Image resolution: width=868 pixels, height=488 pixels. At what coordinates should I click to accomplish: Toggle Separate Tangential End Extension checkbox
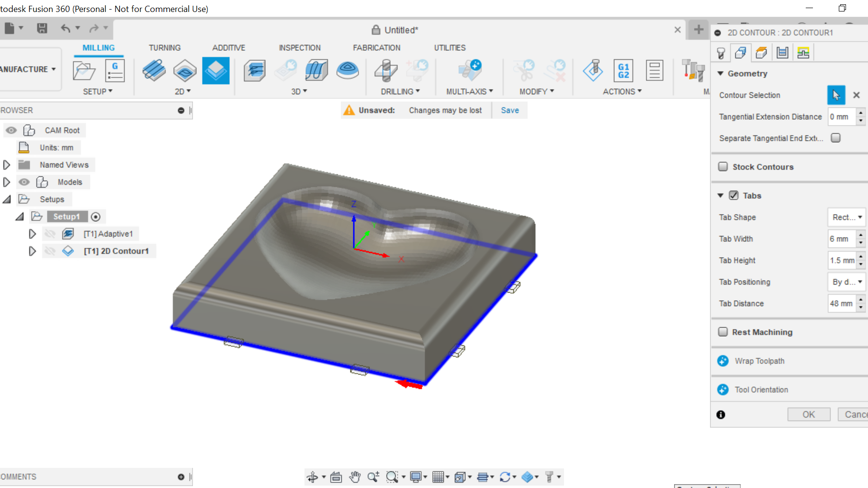(x=836, y=138)
